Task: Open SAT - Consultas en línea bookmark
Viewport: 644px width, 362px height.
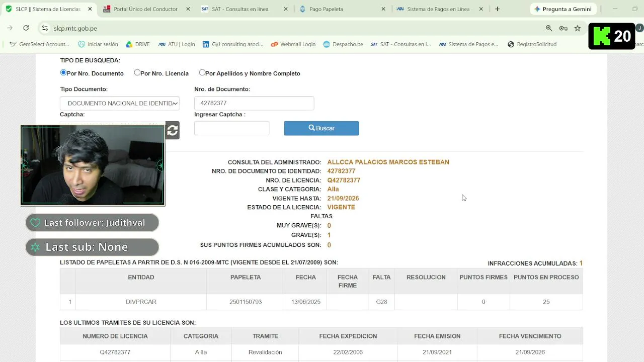Action: tap(400, 44)
